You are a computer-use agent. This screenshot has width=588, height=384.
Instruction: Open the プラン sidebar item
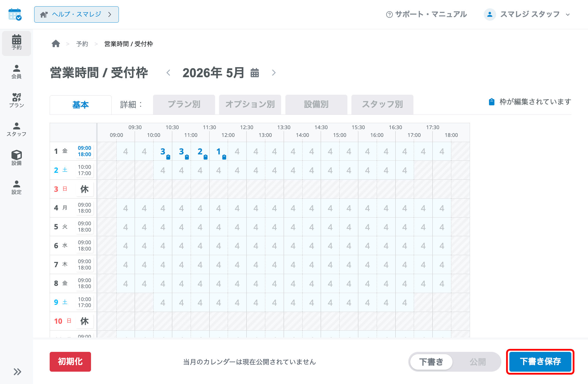point(17,100)
